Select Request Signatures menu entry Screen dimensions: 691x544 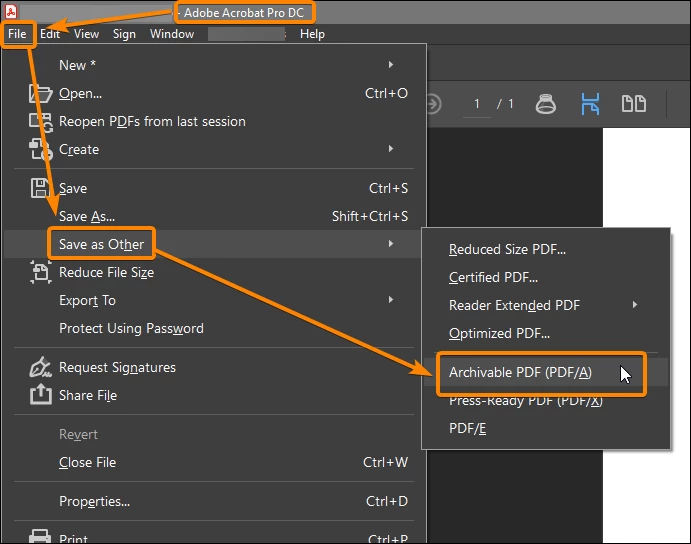tap(214, 367)
